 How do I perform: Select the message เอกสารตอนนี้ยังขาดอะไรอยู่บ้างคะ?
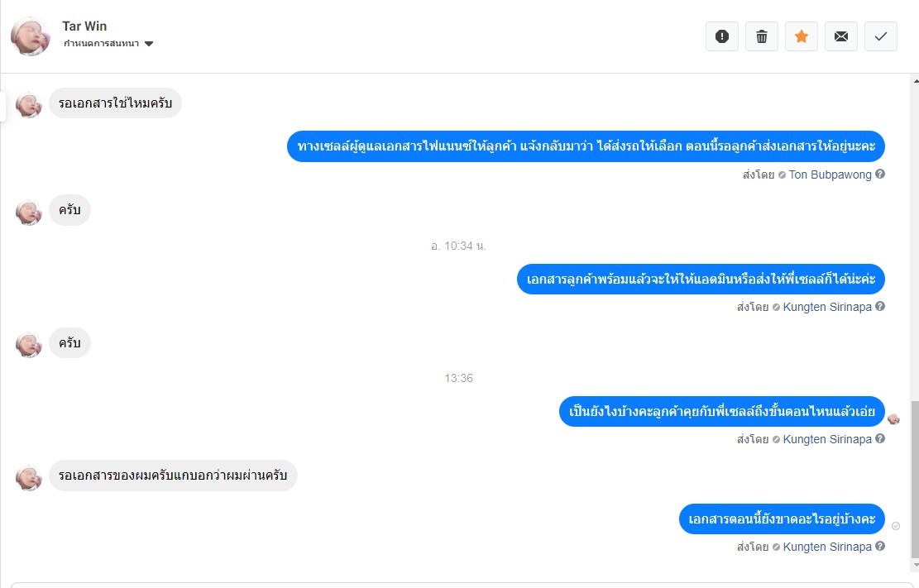point(782,519)
